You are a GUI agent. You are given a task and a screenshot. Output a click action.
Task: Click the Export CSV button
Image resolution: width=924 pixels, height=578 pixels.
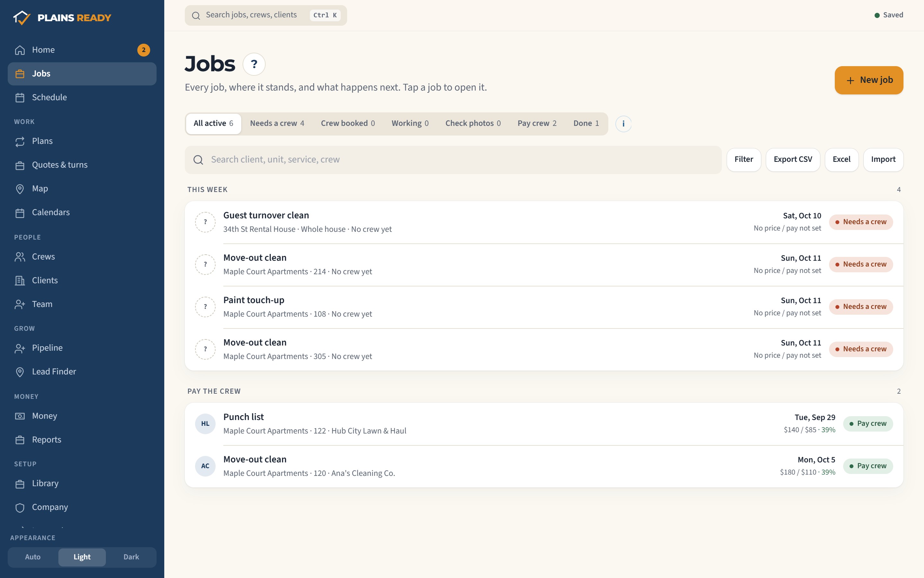[793, 160]
